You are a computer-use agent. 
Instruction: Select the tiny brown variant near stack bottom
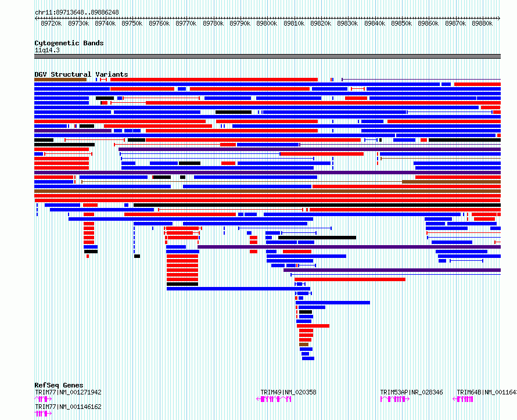(x=304, y=344)
